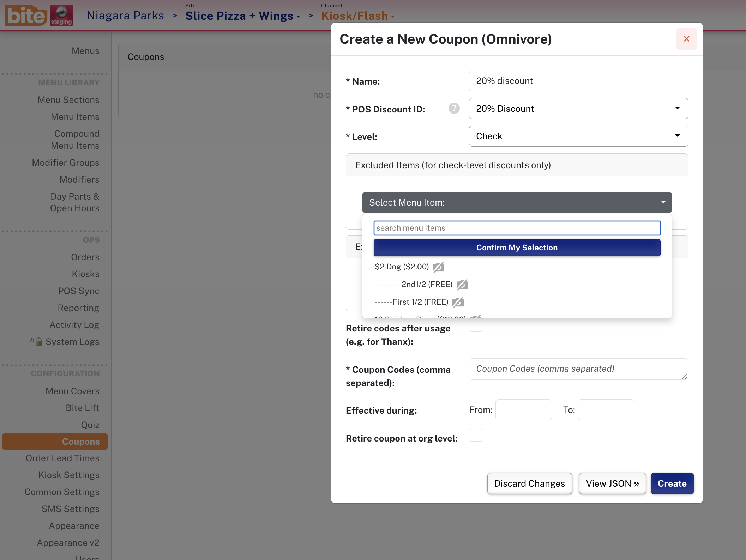
Task: Close the Create a New Coupon dialog
Action: pyautogui.click(x=686, y=39)
